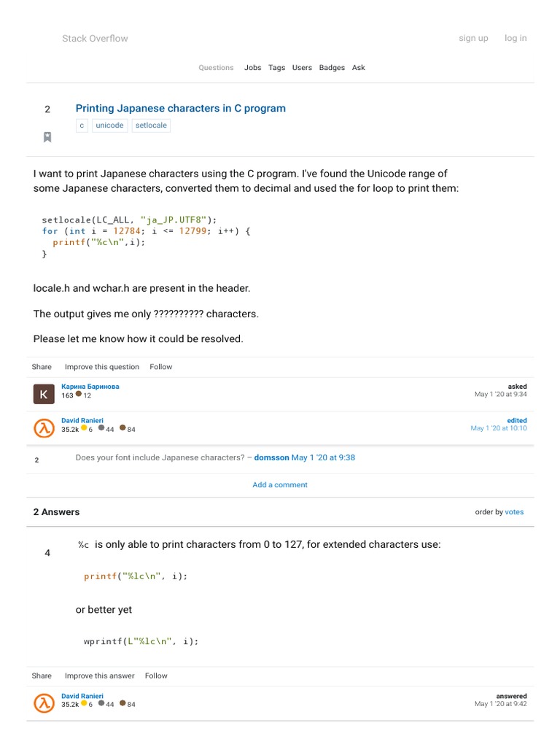Open the domsson commenter profile
560x747 pixels.
(271, 458)
